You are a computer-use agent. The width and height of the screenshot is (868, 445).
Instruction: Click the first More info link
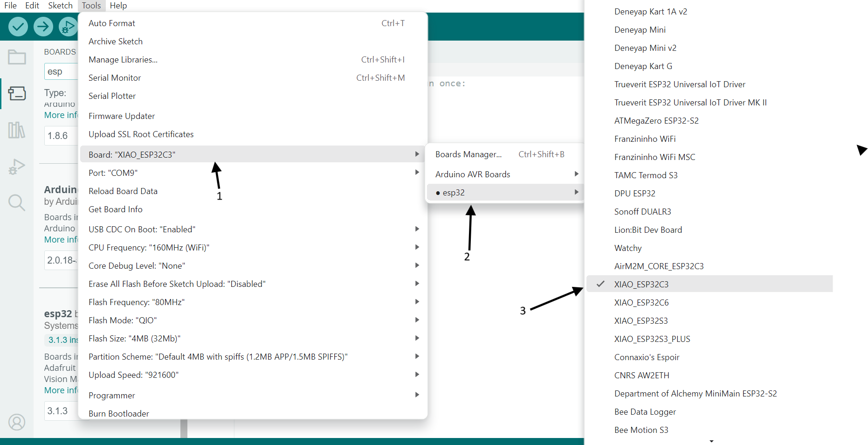[x=61, y=115]
